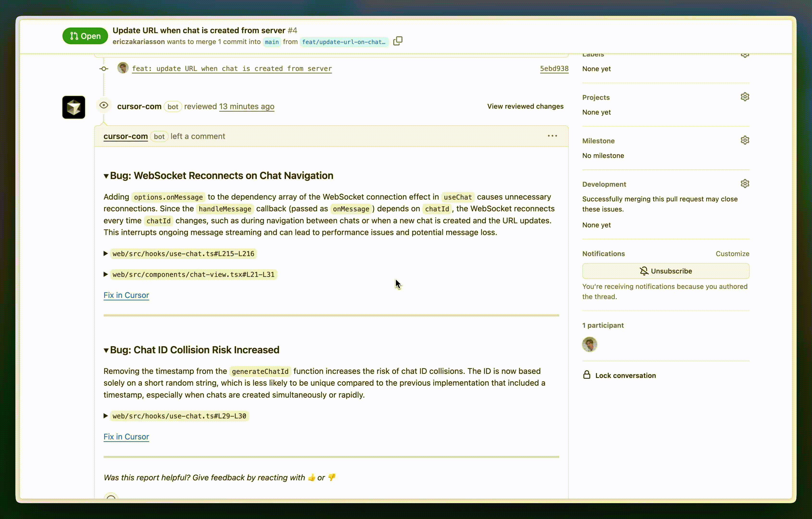Open Milestone settings gear
Screen dimensions: 812x519
[745, 140]
